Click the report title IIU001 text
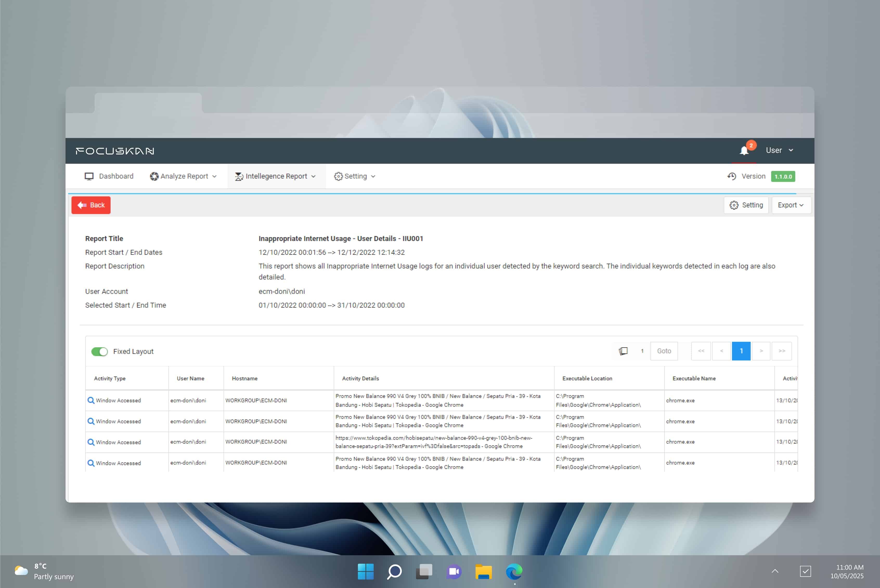The width and height of the screenshot is (880, 588). pos(341,238)
